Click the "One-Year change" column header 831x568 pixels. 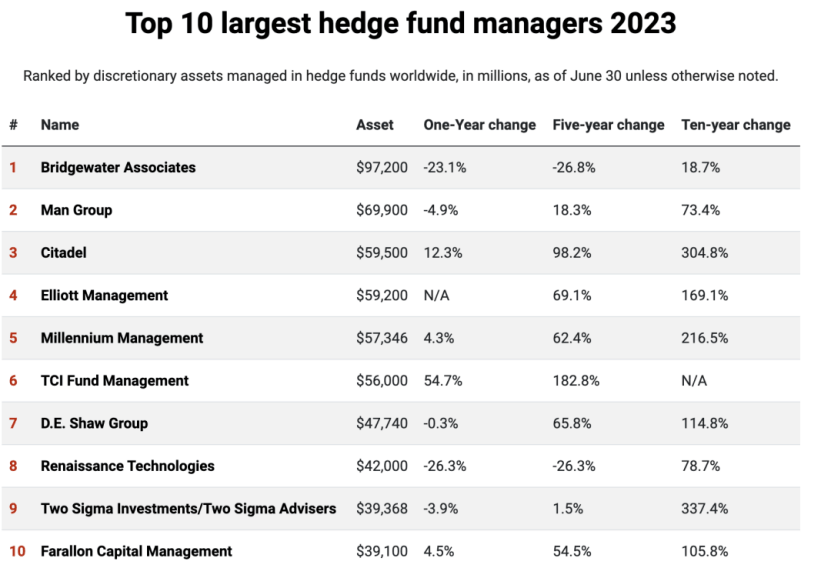[x=480, y=125]
